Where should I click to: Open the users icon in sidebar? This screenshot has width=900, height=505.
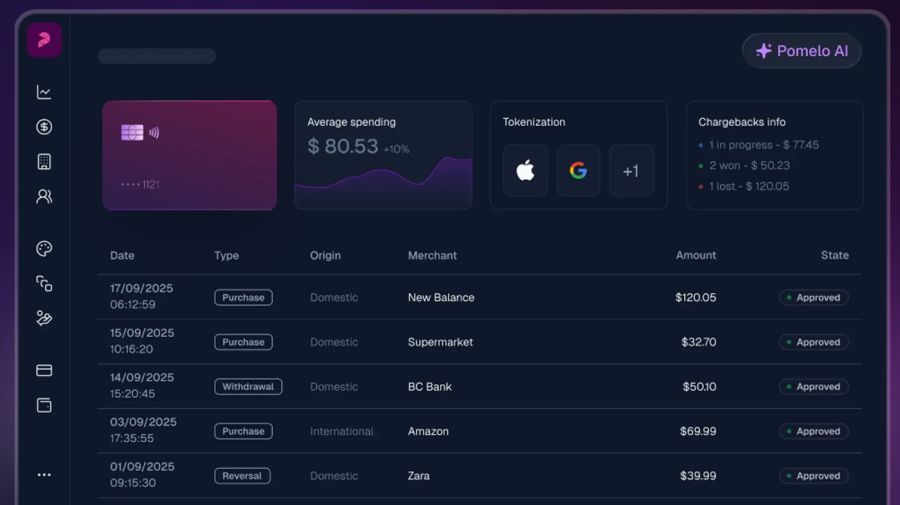point(44,196)
